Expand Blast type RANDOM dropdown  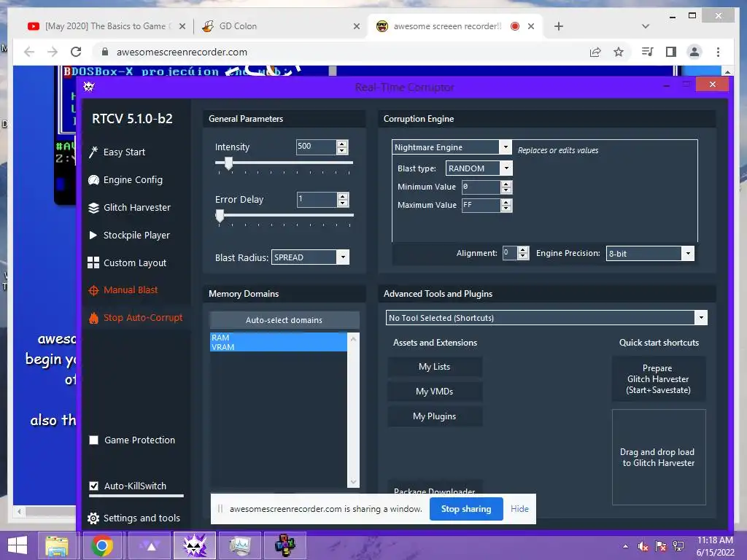point(506,168)
